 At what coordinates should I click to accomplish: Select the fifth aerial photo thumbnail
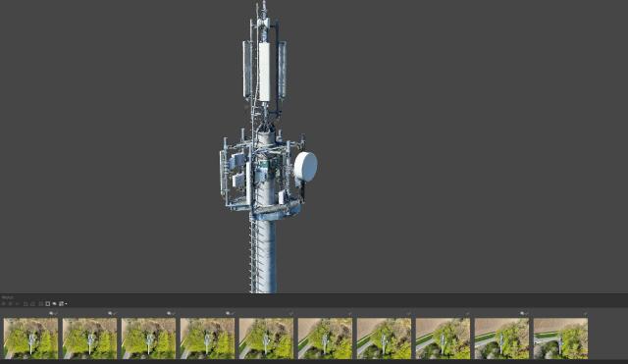coord(266,338)
